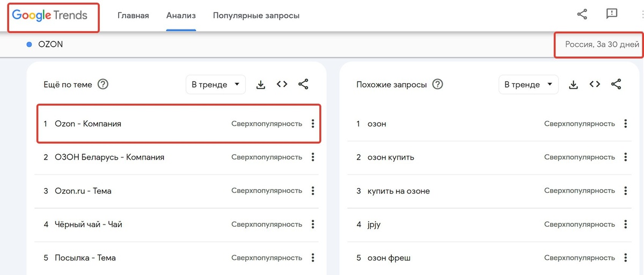Image resolution: width=644 pixels, height=275 pixels.
Task: Expand В тренде dropdown in Похожие запросы
Action: 529,84
